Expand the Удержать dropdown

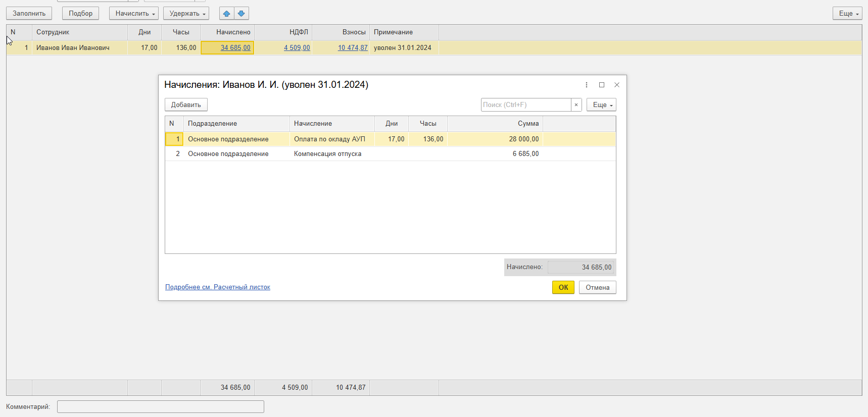(x=186, y=14)
